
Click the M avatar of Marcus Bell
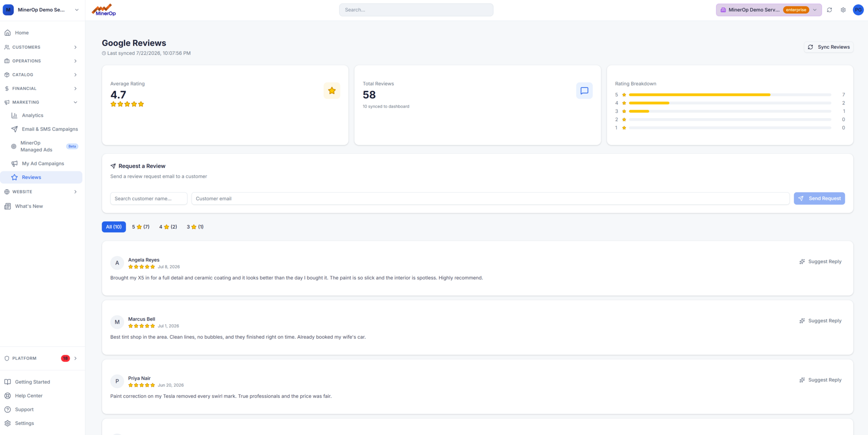pyautogui.click(x=117, y=322)
